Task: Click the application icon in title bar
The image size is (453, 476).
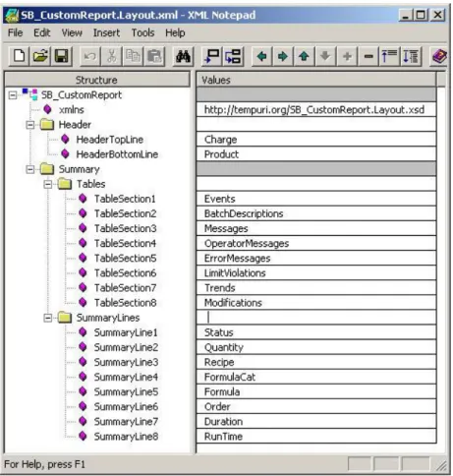Action: pos(13,16)
